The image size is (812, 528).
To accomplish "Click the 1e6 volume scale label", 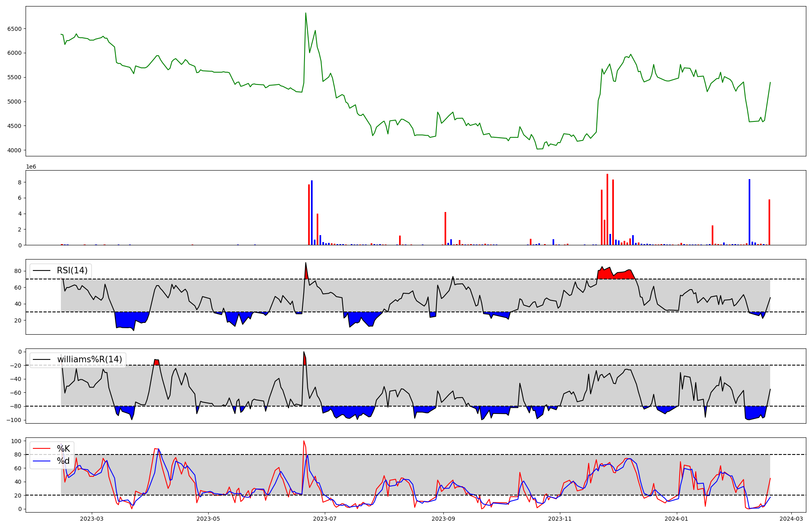I will pos(31,167).
